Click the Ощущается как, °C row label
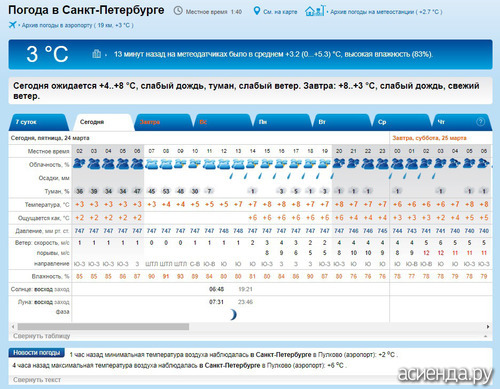500x389 pixels. (x=44, y=218)
